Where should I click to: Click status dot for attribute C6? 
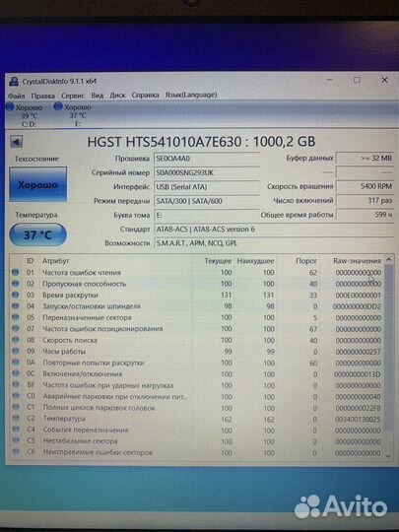tap(16, 452)
